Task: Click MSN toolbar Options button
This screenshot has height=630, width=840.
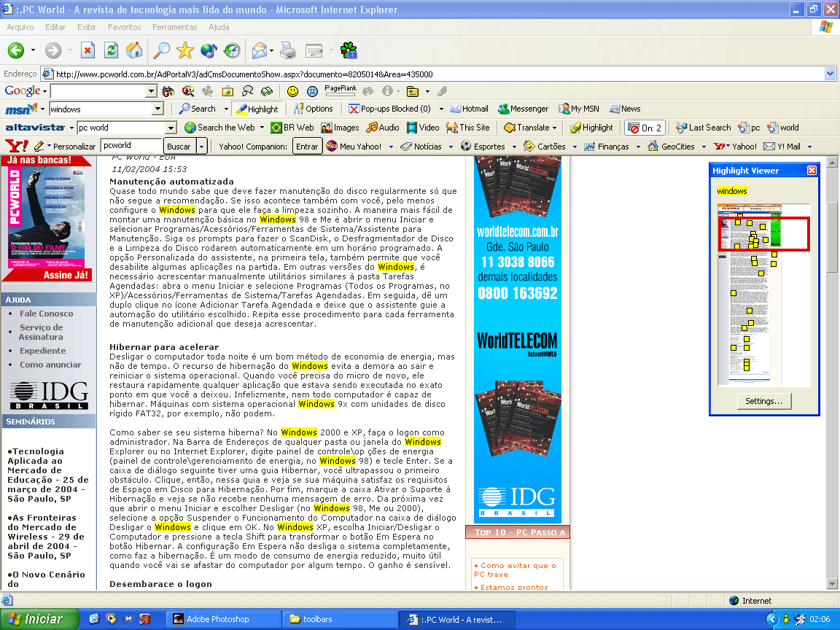Action: [x=314, y=109]
